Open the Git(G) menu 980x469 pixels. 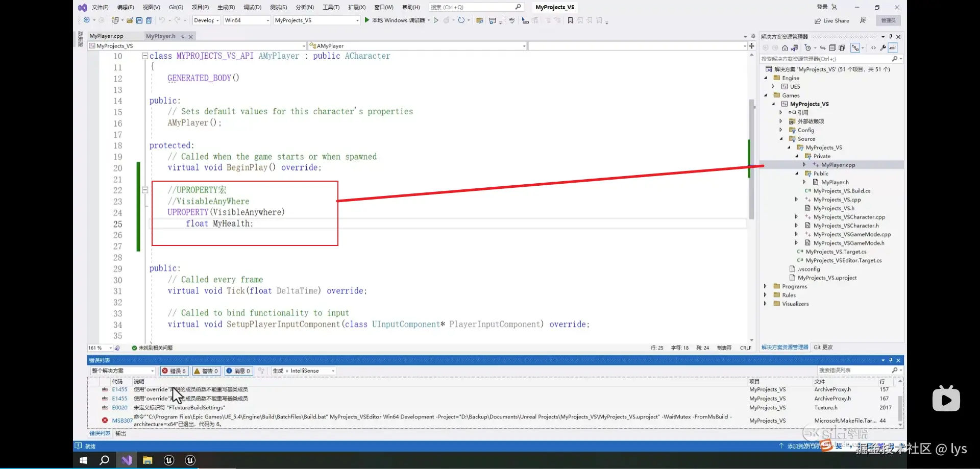[x=176, y=7]
